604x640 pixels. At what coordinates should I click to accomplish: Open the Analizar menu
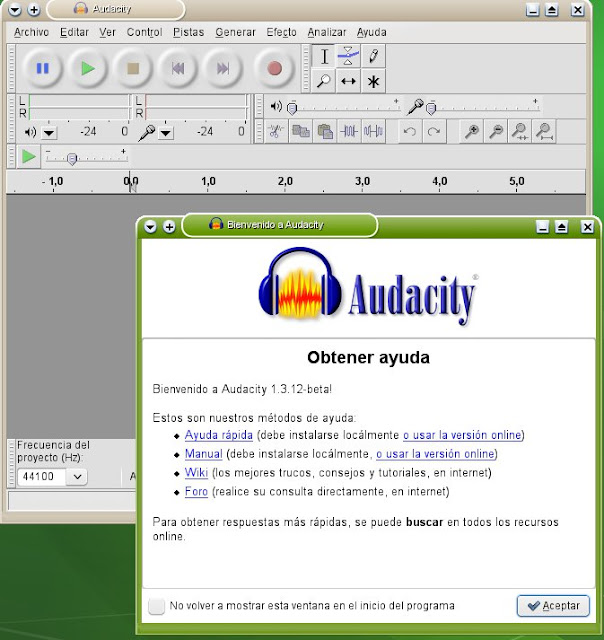(x=327, y=32)
